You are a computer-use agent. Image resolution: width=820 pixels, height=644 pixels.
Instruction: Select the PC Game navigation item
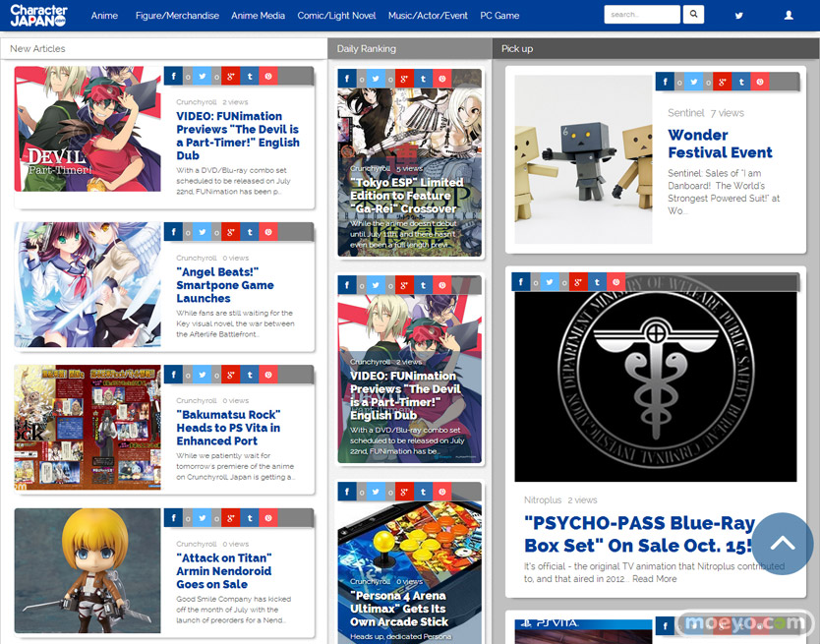point(499,16)
